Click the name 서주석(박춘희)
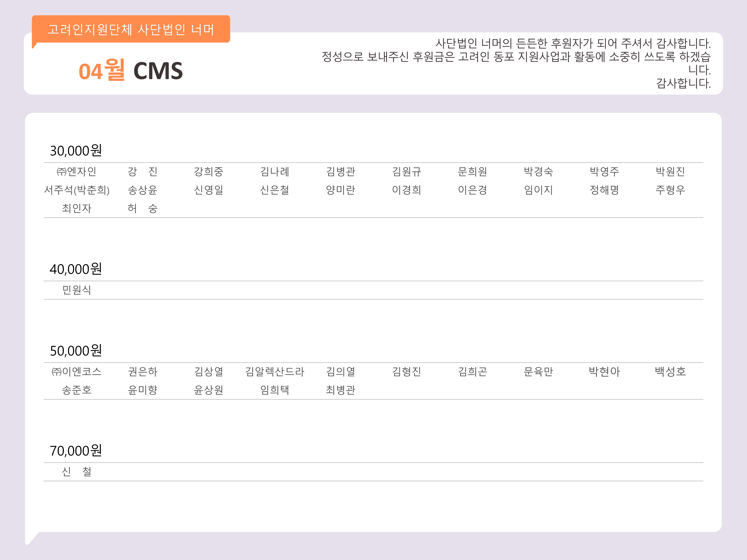The height and width of the screenshot is (560, 747). click(77, 190)
